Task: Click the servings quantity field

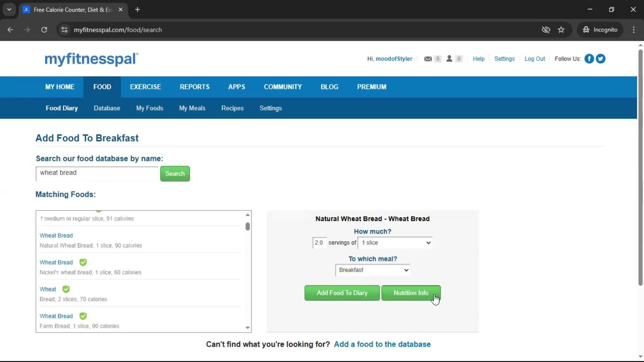Action: (x=319, y=243)
